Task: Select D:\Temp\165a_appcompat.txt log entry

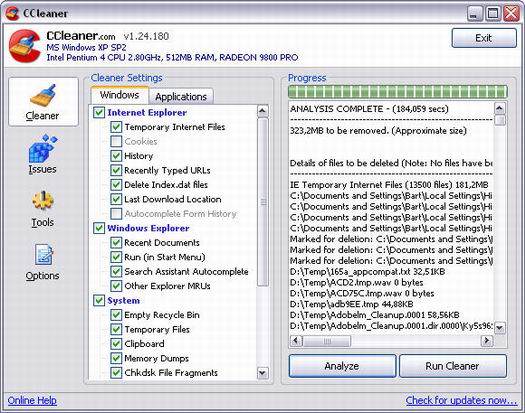Action: click(x=368, y=272)
